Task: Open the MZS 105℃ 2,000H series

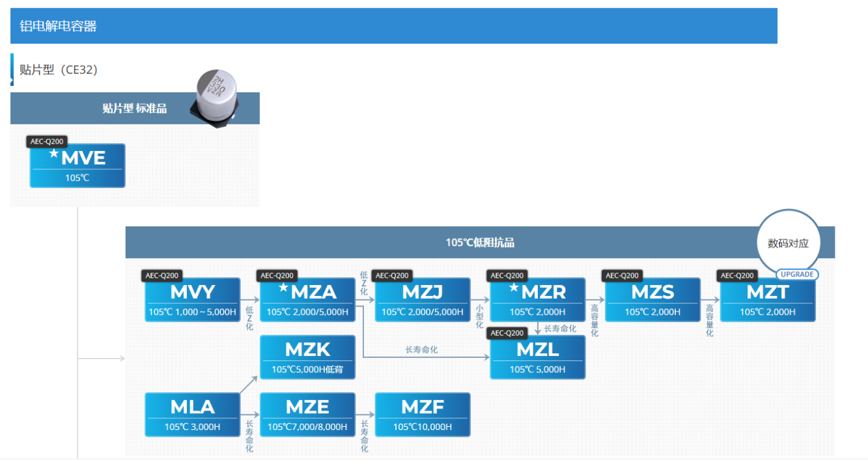Action: click(x=652, y=300)
